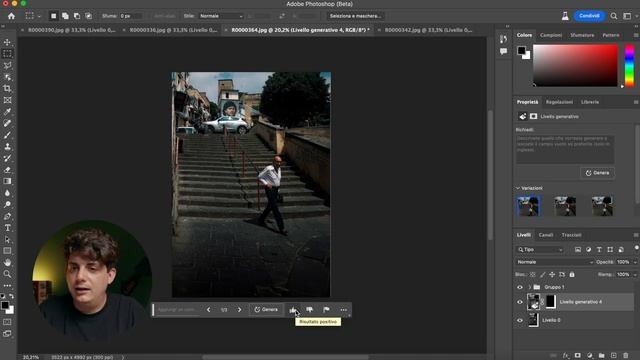Image resolution: width=640 pixels, height=360 pixels.
Task: Hide the Livello generativo 4 layer
Action: [x=520, y=302]
